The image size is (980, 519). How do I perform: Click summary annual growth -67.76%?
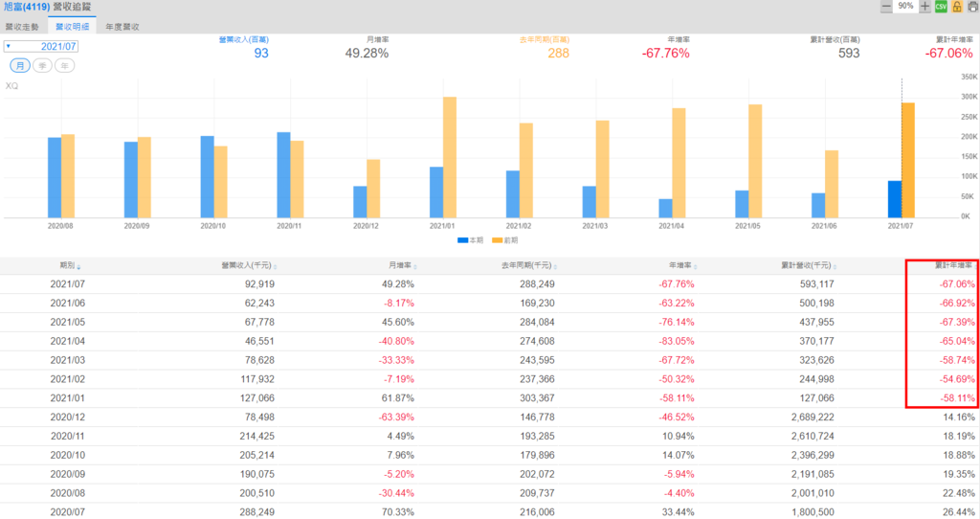point(666,54)
